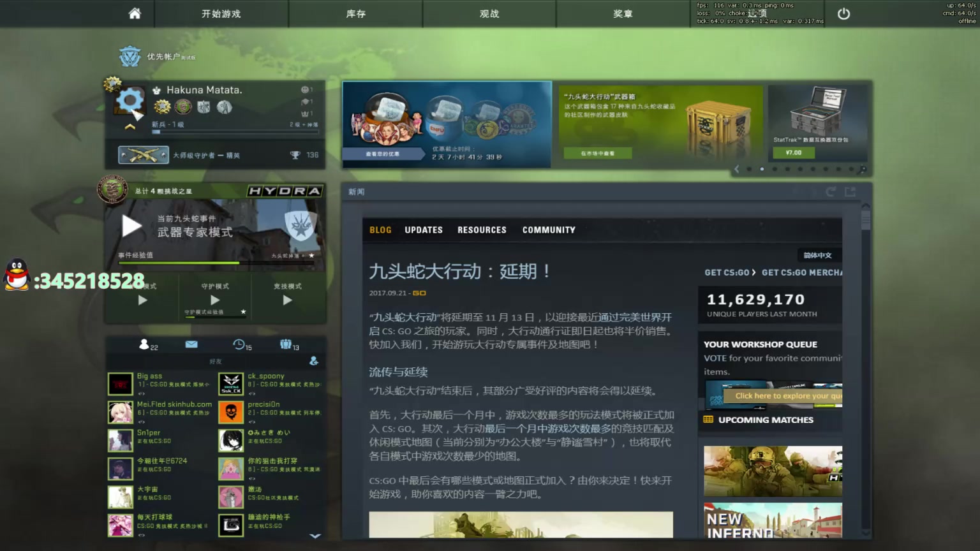The image size is (980, 551).
Task: Open news in external browser icon
Action: tap(850, 191)
